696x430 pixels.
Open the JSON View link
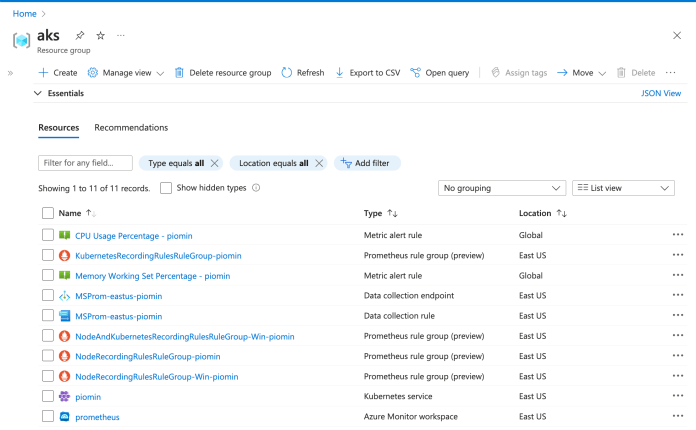(x=661, y=94)
